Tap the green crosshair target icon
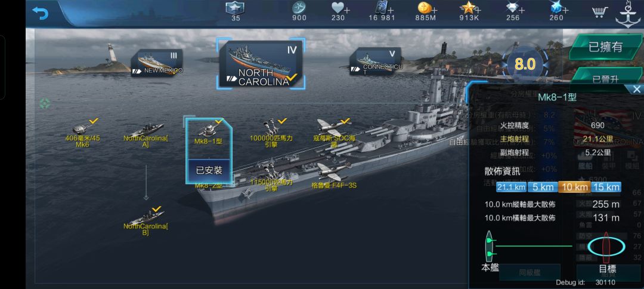The image size is (644, 289). click(45, 103)
